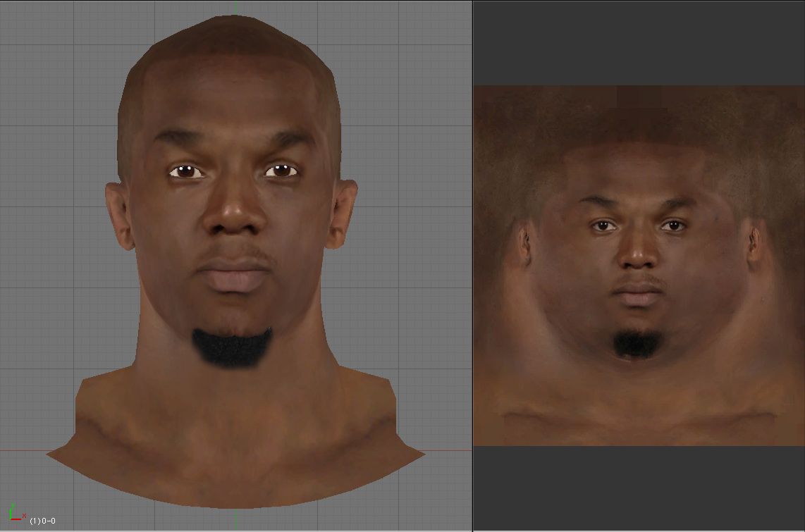Viewport: 805px width, 532px height.
Task: Click the 3D model's eye on the left side
Action: 186,171
